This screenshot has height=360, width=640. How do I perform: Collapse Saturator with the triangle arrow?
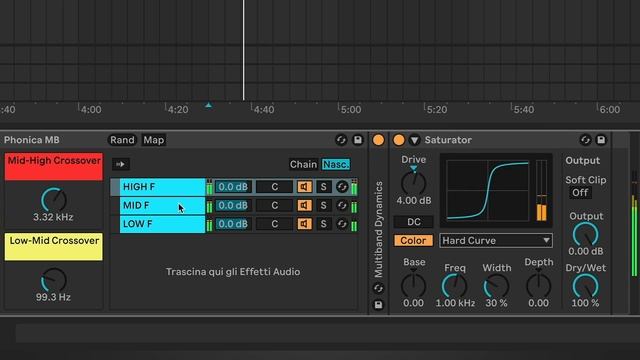pos(414,140)
